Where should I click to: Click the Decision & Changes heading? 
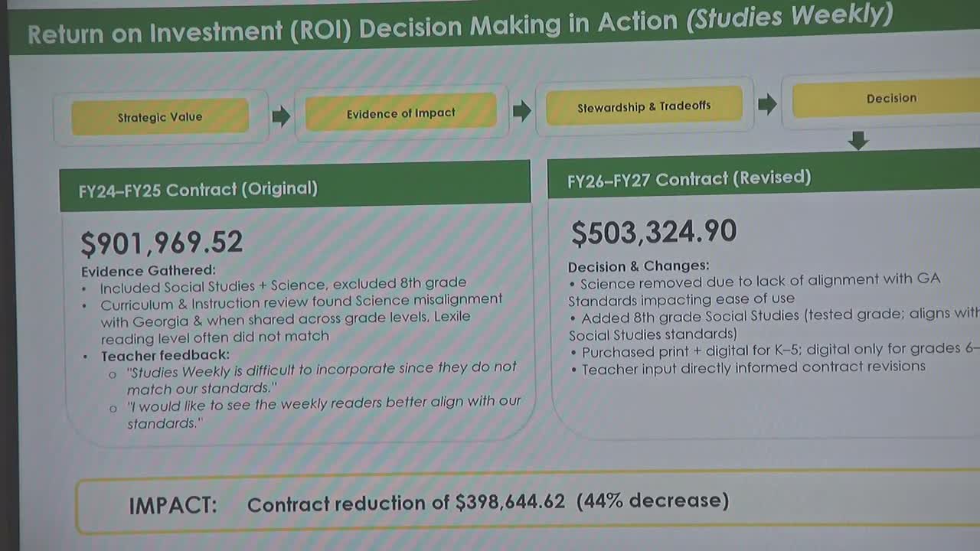[639, 266]
